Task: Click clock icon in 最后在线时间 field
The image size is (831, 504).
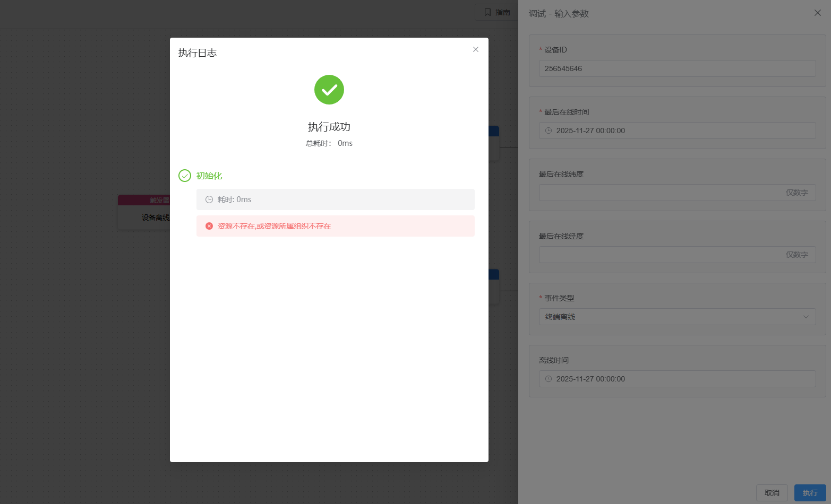Action: (549, 131)
